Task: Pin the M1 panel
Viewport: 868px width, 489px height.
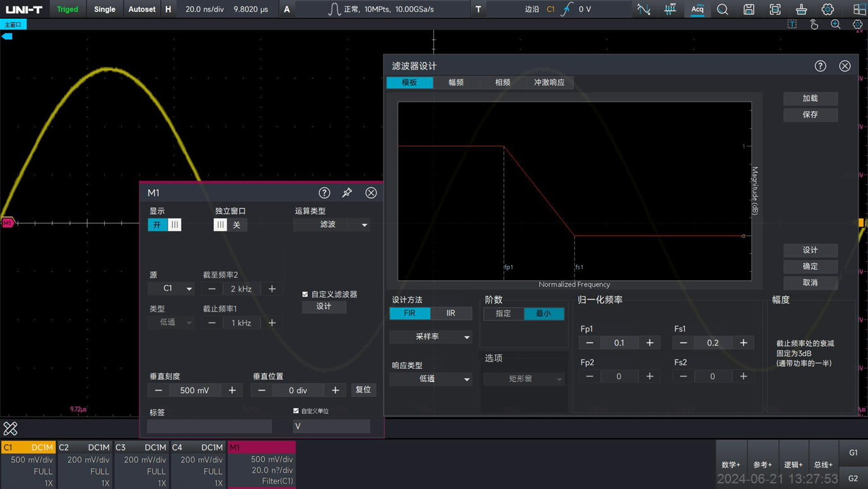Action: [x=347, y=192]
